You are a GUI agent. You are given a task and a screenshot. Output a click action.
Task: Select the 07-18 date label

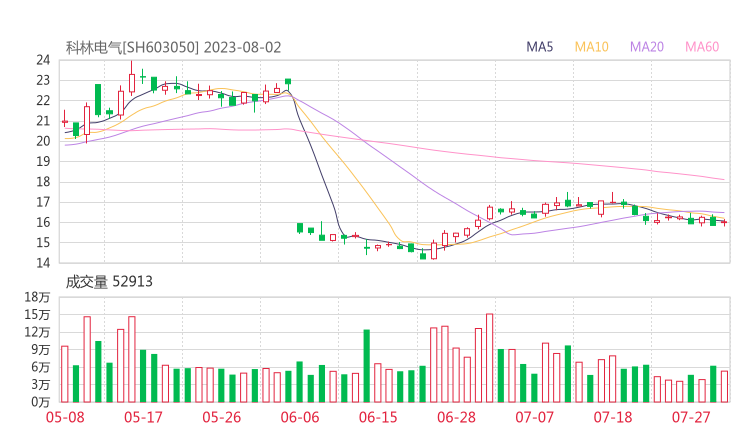pyautogui.click(x=613, y=417)
